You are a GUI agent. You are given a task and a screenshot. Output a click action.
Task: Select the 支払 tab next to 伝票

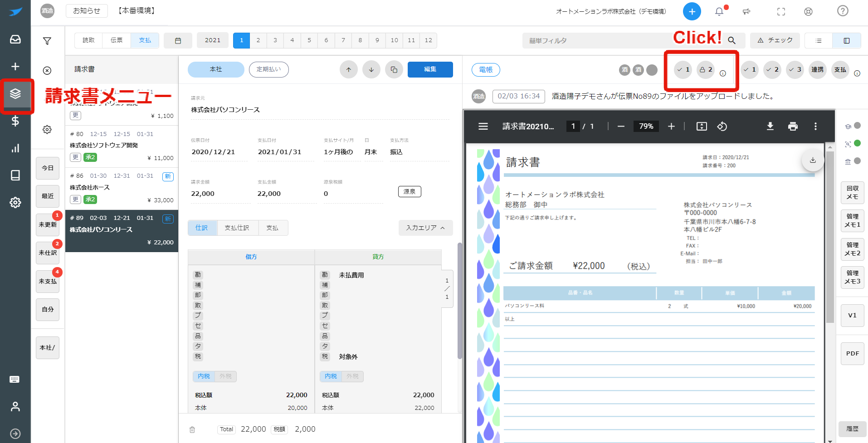[x=145, y=40]
